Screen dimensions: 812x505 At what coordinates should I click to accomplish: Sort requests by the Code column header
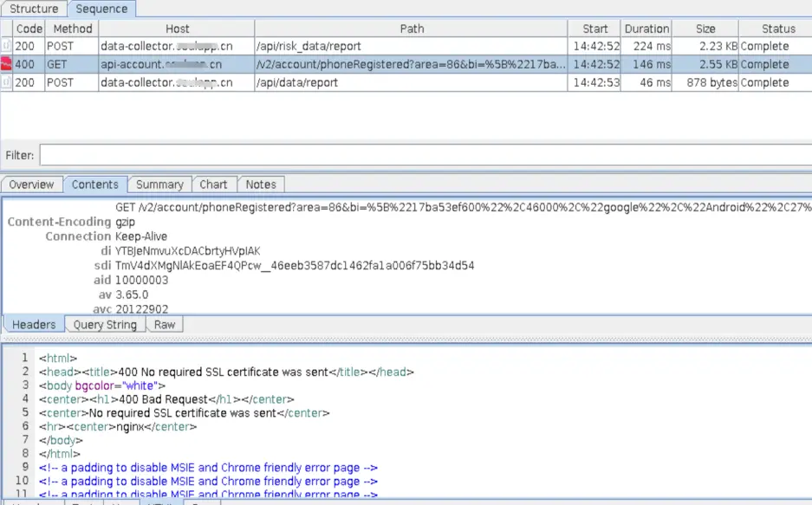[x=29, y=29]
